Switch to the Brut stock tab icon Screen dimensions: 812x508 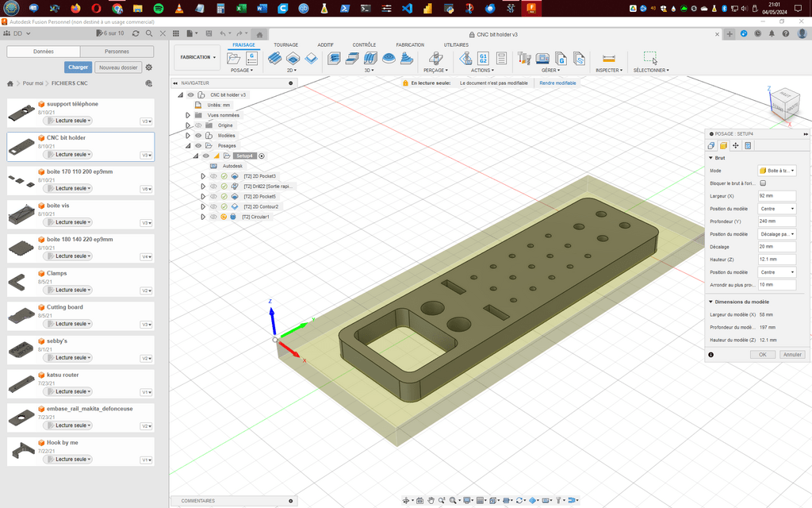click(723, 146)
